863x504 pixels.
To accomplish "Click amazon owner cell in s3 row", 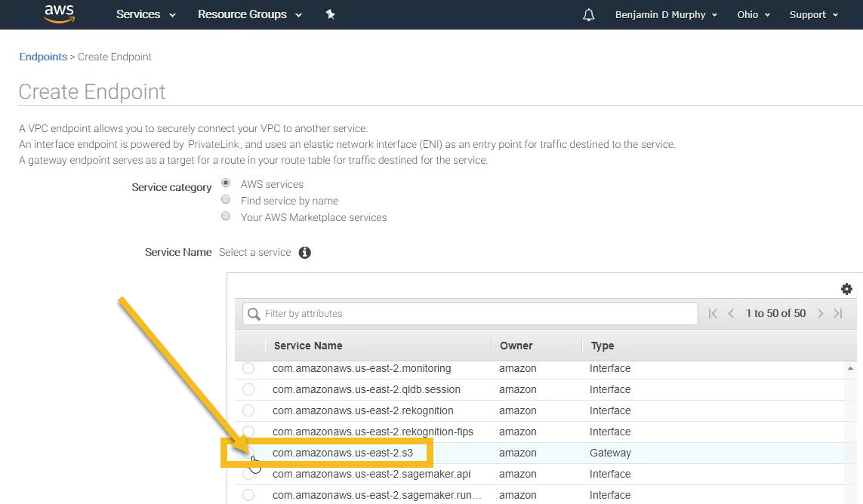I will (518, 453).
